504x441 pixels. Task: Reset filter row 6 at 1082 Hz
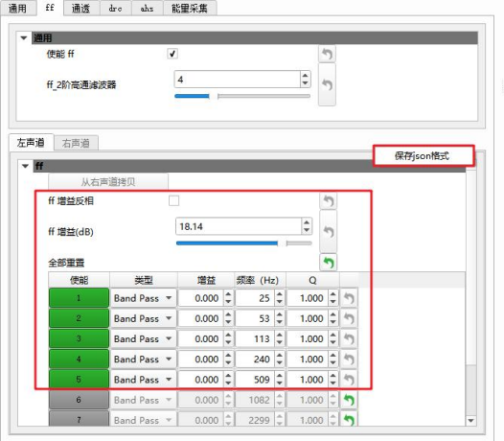[x=349, y=400]
